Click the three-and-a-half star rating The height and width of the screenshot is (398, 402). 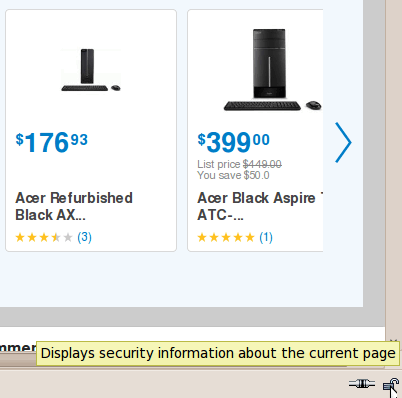coord(44,237)
